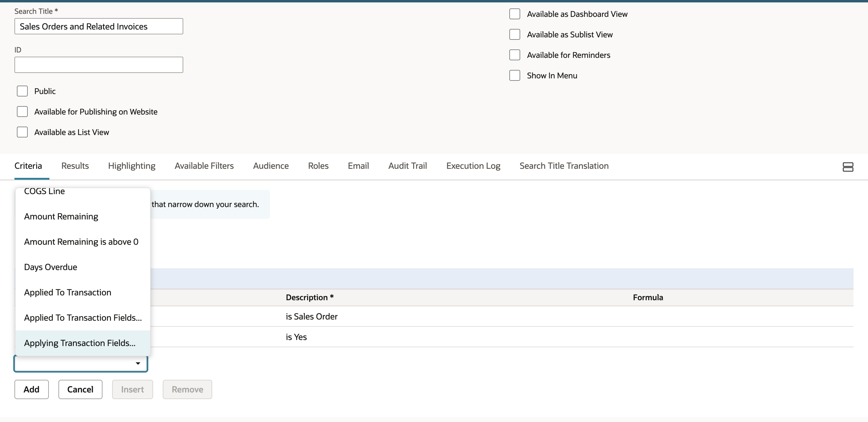
Task: Open the Execution Log tab
Action: (x=473, y=166)
